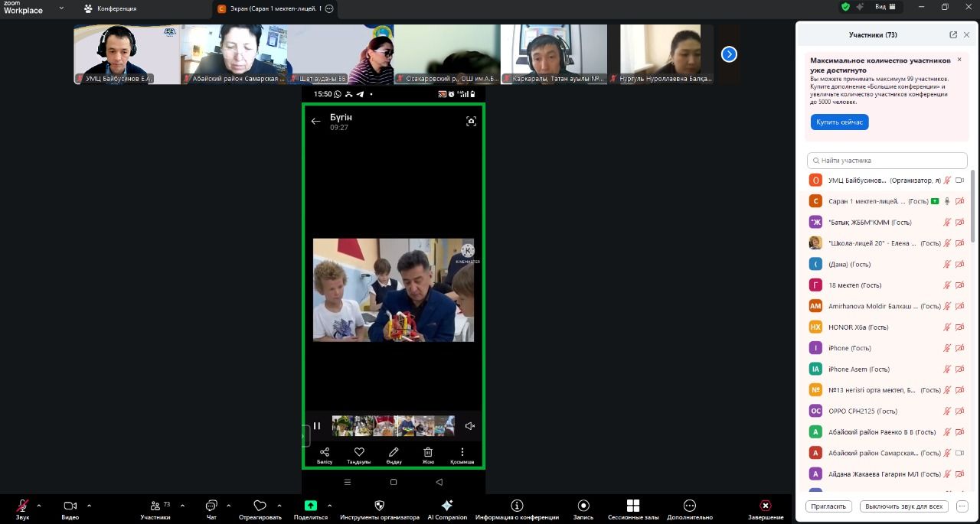
Task: Pop out the participants panel
Action: pyautogui.click(x=953, y=34)
